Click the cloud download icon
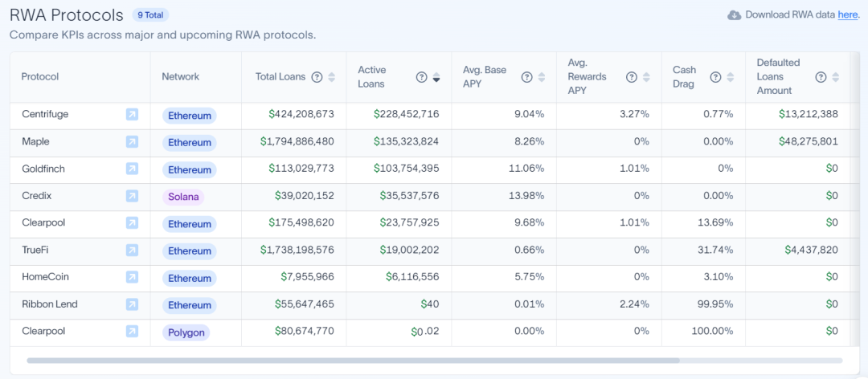The image size is (868, 379). 734,15
